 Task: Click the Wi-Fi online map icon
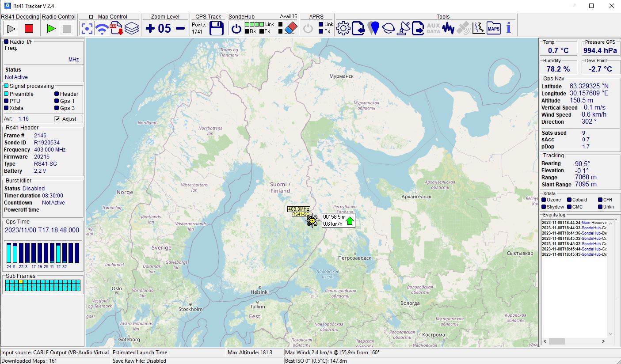(x=102, y=29)
